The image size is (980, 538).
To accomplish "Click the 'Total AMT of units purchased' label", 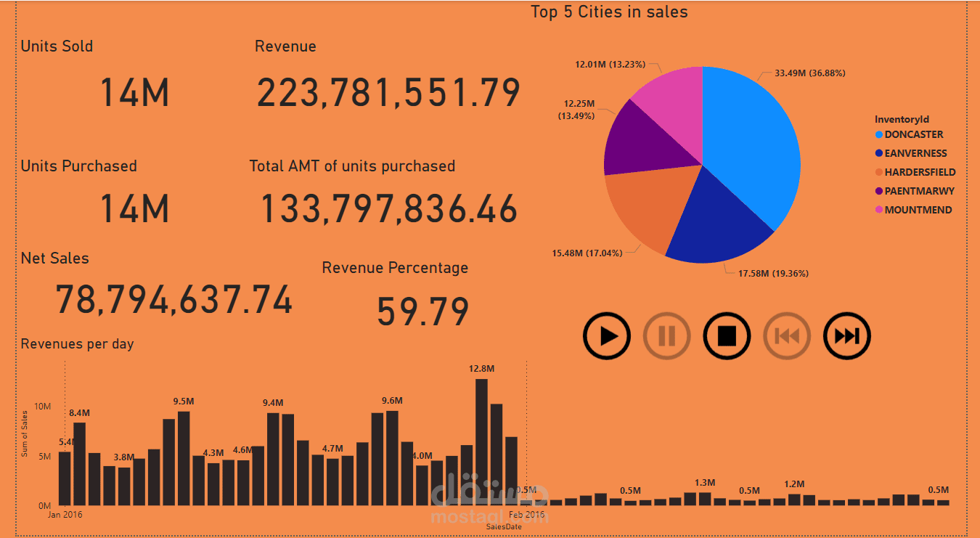I will coord(352,166).
